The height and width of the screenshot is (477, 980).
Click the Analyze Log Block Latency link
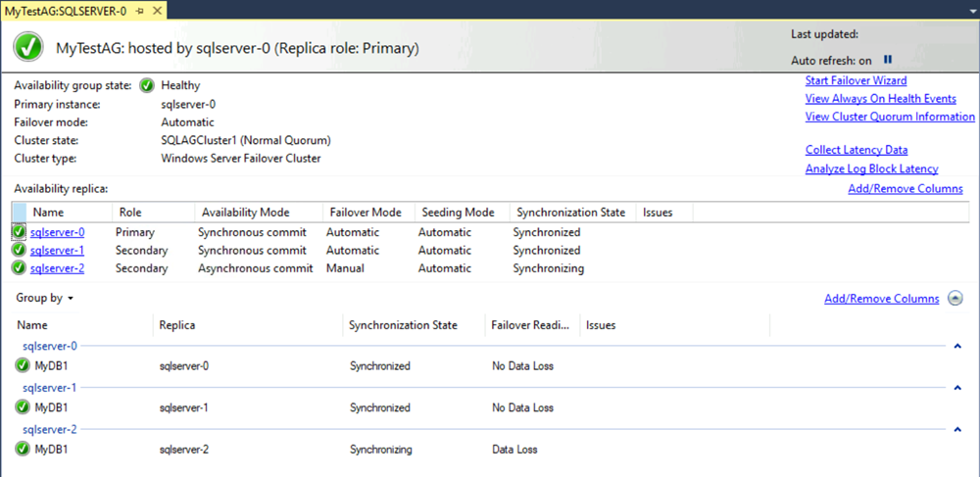point(871,168)
